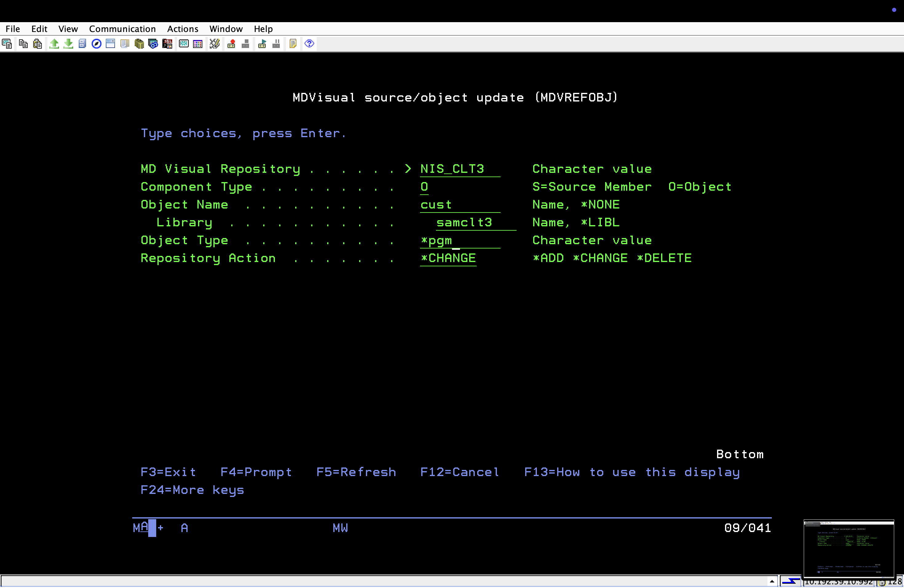Click the tools and pencil keyboard icon

(215, 44)
